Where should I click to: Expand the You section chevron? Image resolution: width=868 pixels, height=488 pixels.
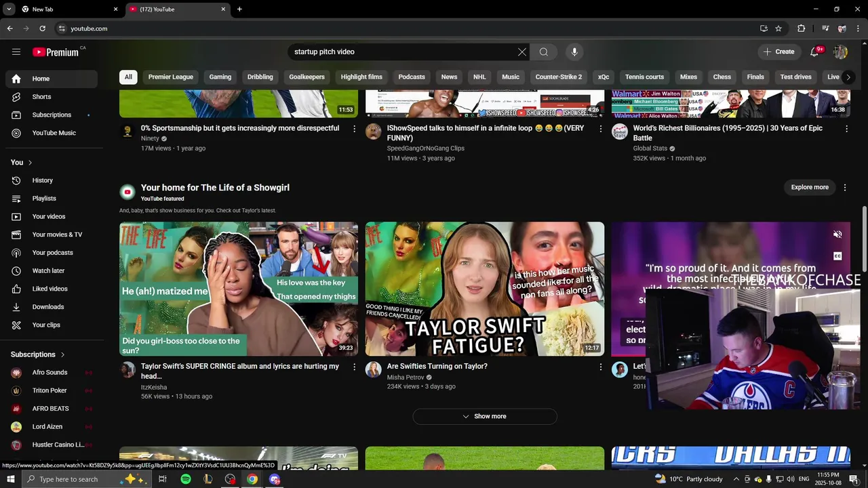(30, 163)
